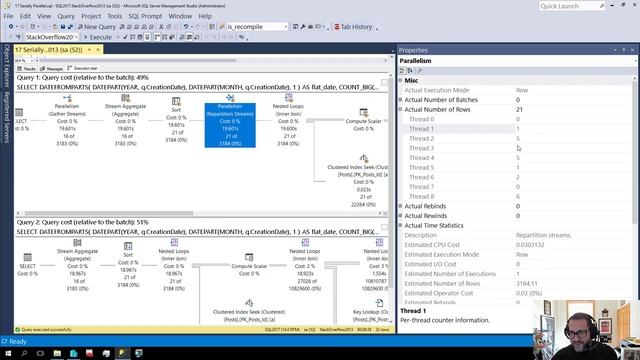The width and height of the screenshot is (640, 360).
Task: Open the SQL Prompt menu
Action: [145, 16]
